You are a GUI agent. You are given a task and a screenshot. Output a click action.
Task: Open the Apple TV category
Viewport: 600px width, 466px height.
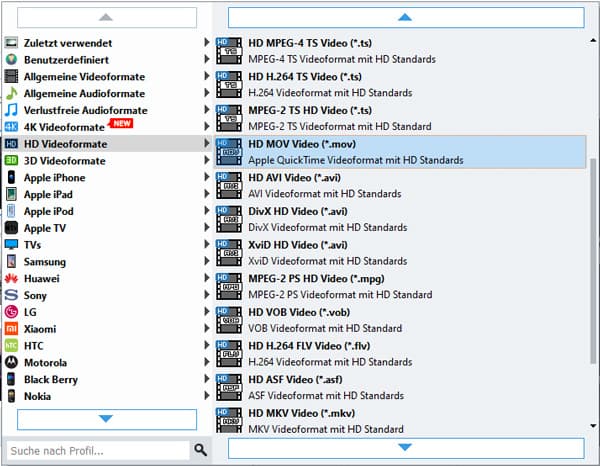(x=107, y=228)
